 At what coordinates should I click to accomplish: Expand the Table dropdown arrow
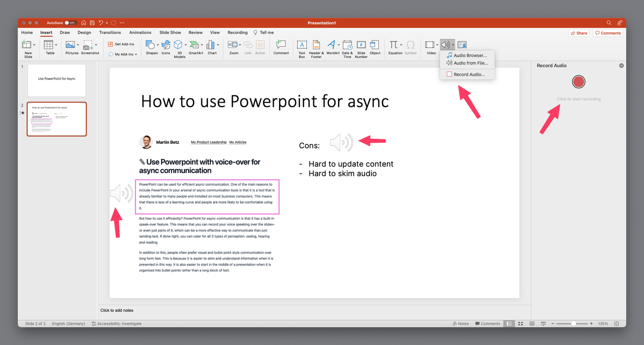[x=56, y=45]
